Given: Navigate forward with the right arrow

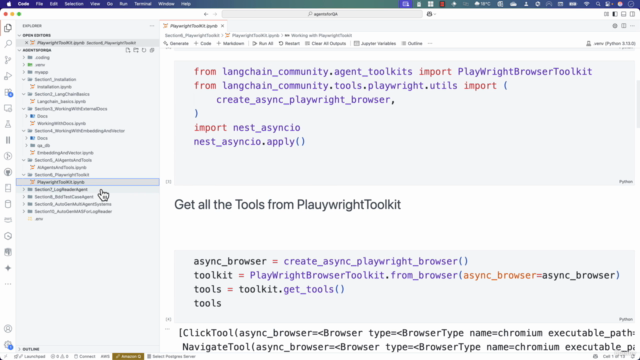Looking at the screenshot, I should tap(215, 14).
